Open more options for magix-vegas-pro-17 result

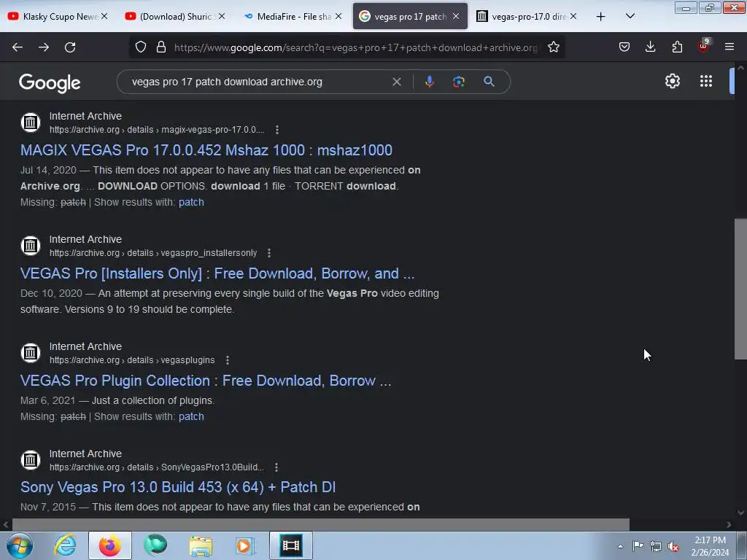coord(276,130)
